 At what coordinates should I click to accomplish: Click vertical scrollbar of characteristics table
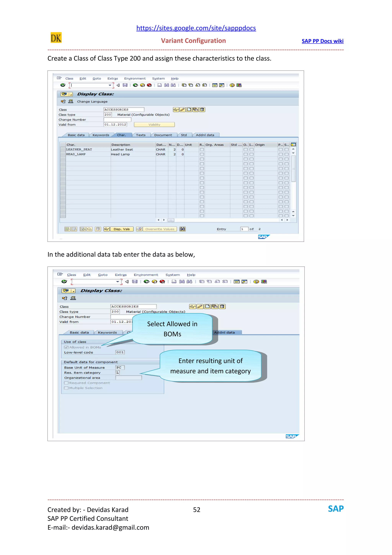click(293, 169)
